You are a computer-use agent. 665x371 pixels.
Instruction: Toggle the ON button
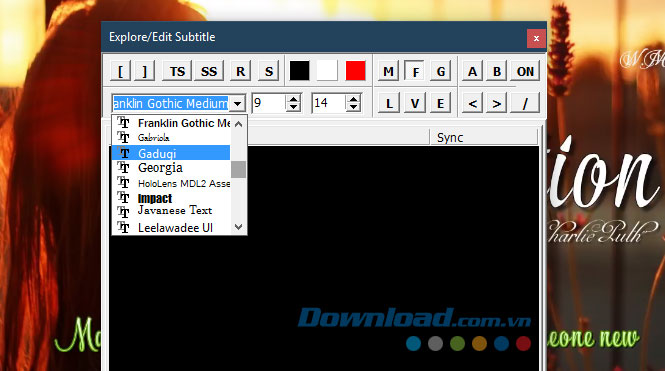click(525, 71)
